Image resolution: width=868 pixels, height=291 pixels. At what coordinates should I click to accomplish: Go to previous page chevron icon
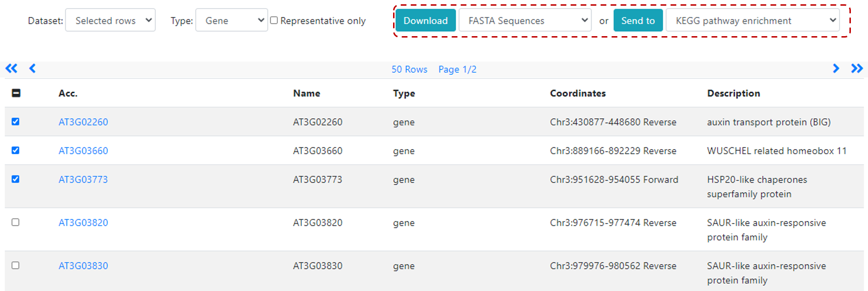pyautogui.click(x=32, y=68)
